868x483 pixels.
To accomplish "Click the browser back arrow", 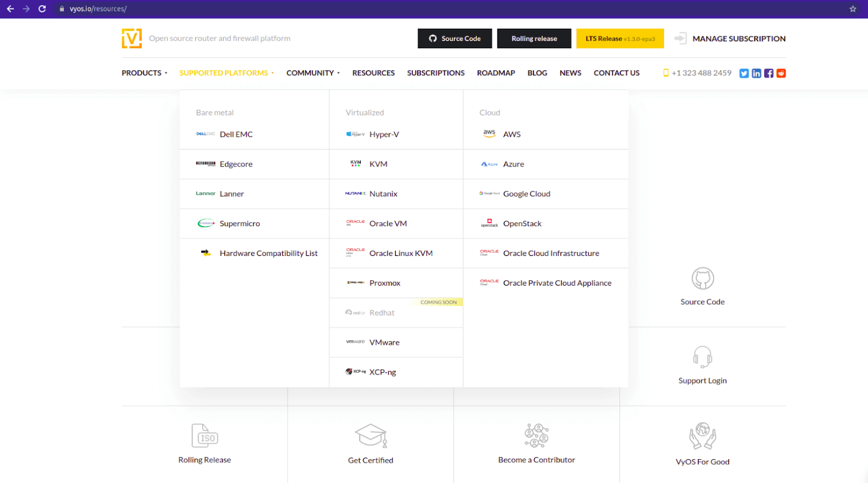I will pyautogui.click(x=10, y=9).
